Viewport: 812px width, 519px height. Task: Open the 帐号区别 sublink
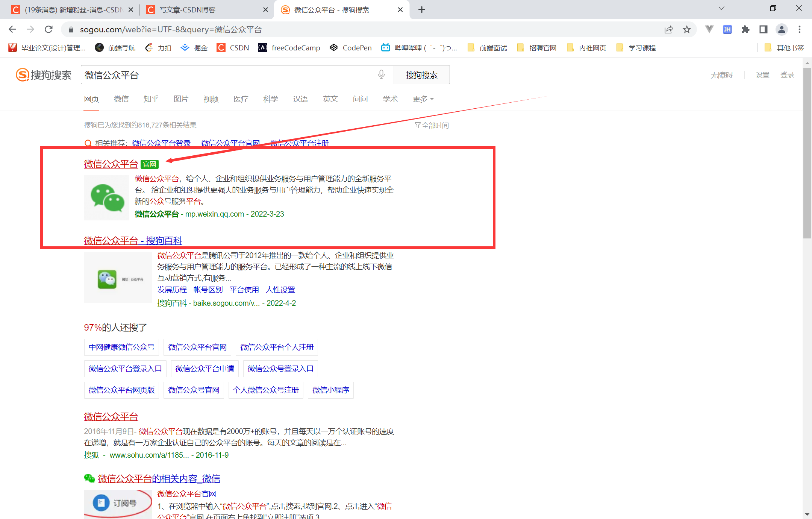(x=208, y=290)
